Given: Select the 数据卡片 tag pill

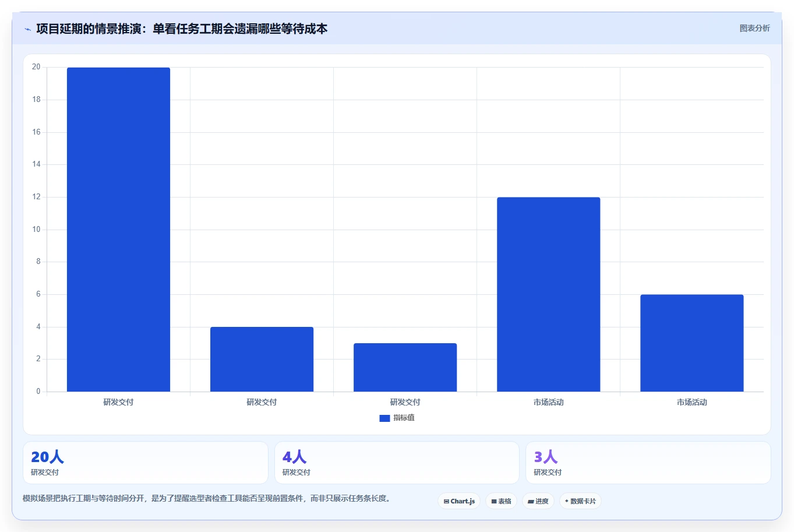Looking at the screenshot, I should click(x=580, y=501).
